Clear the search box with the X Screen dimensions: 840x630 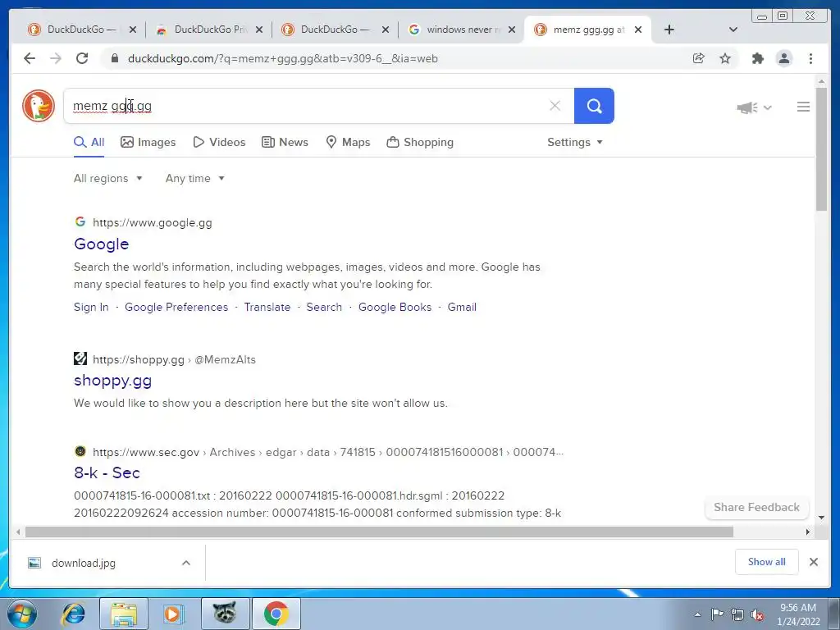click(x=555, y=106)
